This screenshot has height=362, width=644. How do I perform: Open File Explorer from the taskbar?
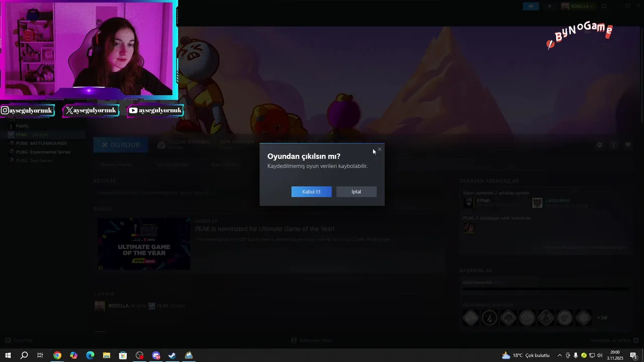(107, 355)
